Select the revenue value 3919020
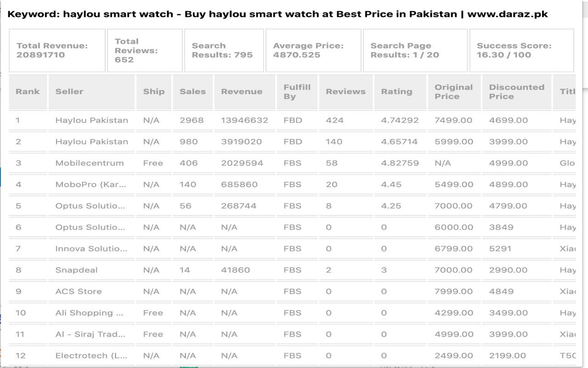This screenshot has height=368, width=588. [x=242, y=142]
